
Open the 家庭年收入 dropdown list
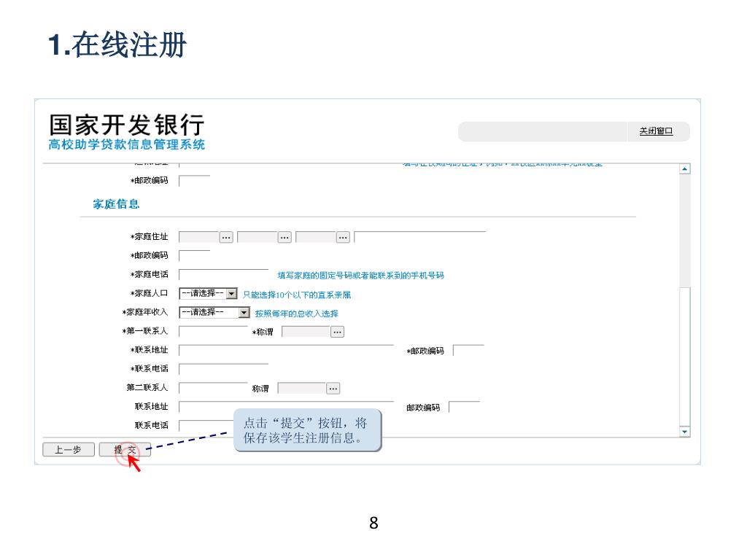point(244,313)
